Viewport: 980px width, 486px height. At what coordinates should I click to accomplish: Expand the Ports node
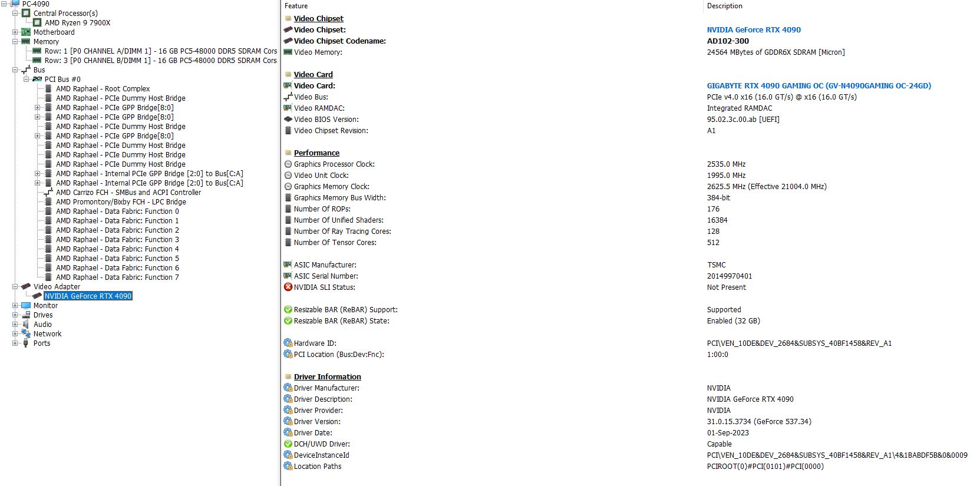point(15,343)
